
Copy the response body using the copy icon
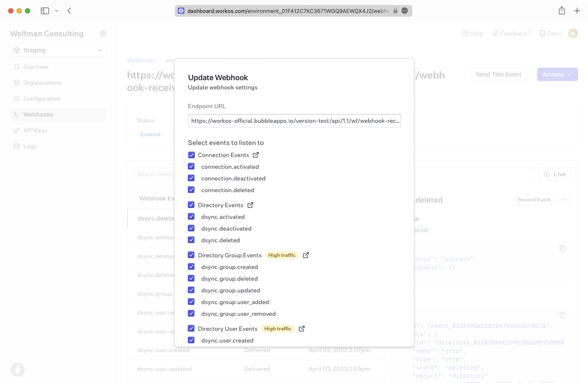pyautogui.click(x=562, y=248)
